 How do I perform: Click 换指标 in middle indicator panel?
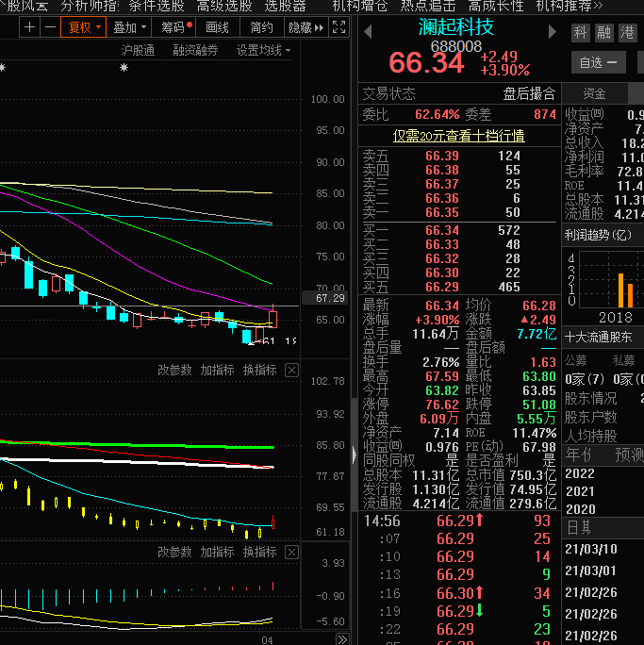(x=259, y=370)
